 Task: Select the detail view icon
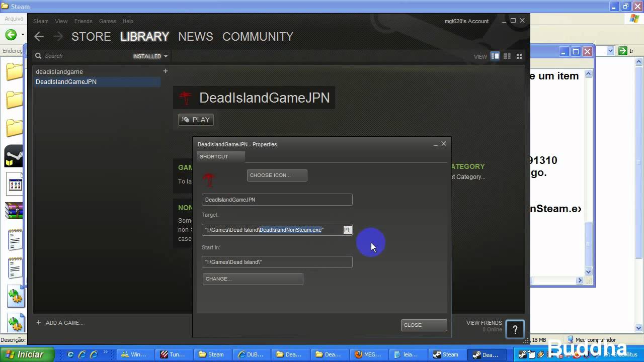[x=495, y=56]
